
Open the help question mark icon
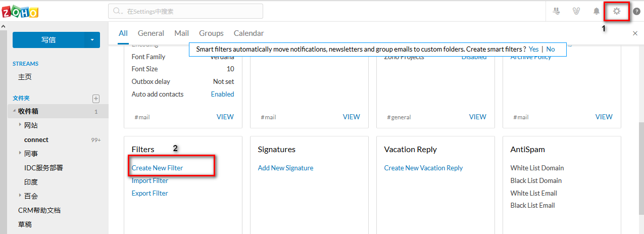point(636,11)
